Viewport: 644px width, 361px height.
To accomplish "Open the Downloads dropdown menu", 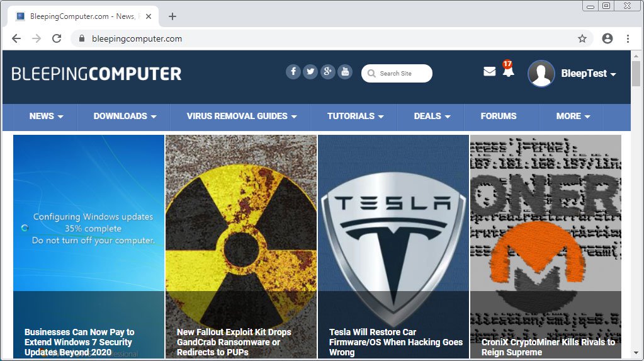I will (125, 116).
